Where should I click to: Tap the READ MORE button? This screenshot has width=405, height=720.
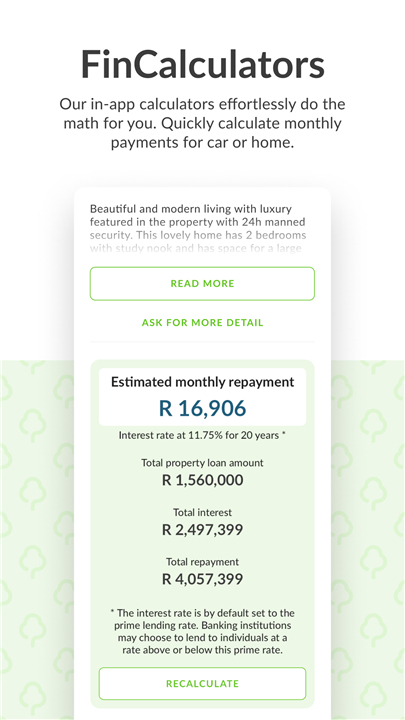pyautogui.click(x=202, y=284)
